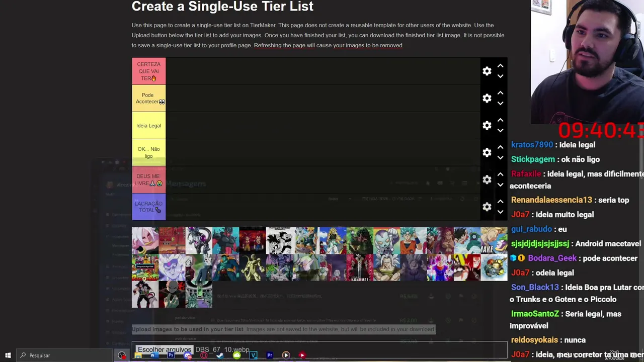644x362 pixels.
Task: Select the MAKE blonde character image
Action: (494, 240)
